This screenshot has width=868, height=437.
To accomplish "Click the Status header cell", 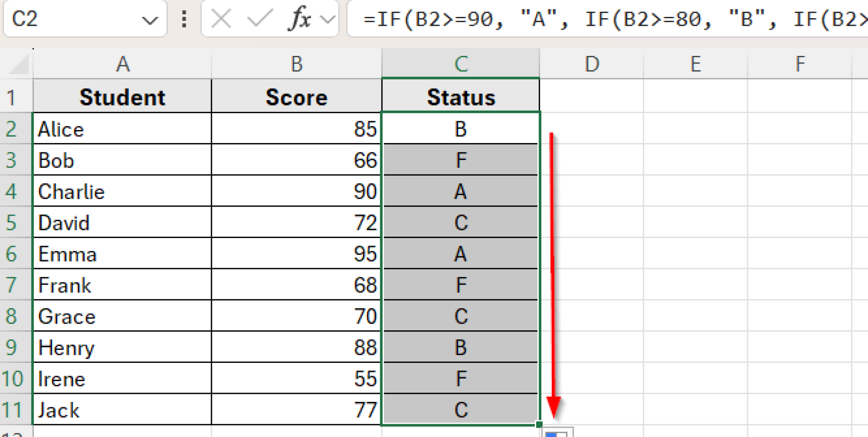I will (460, 97).
